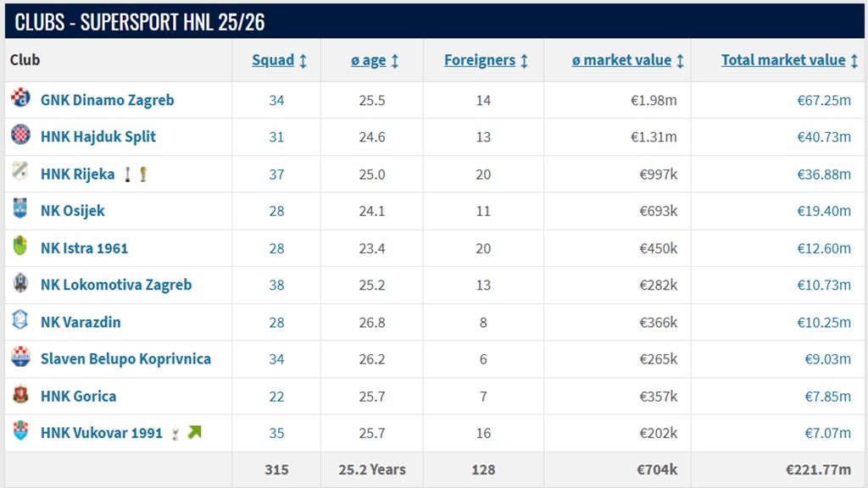Click the HNK Rijeka club crest
The image size is (868, 488).
point(20,173)
